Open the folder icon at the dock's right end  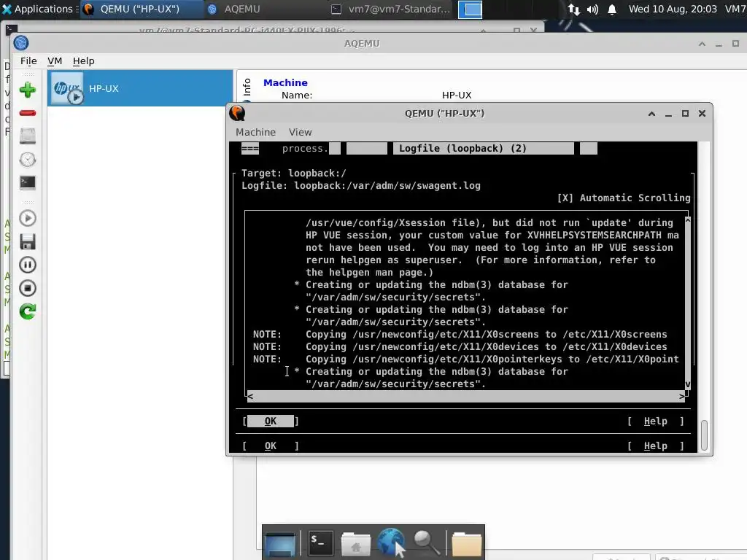466,544
